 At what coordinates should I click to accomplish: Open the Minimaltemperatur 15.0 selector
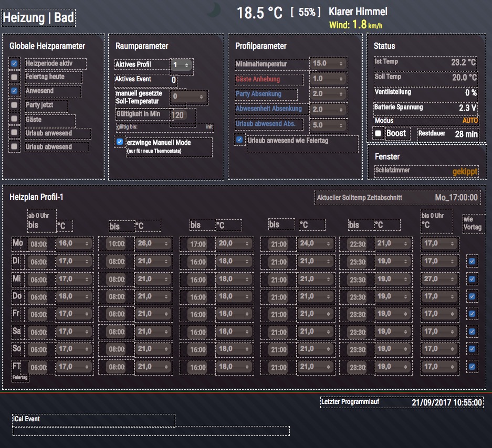[328, 63]
